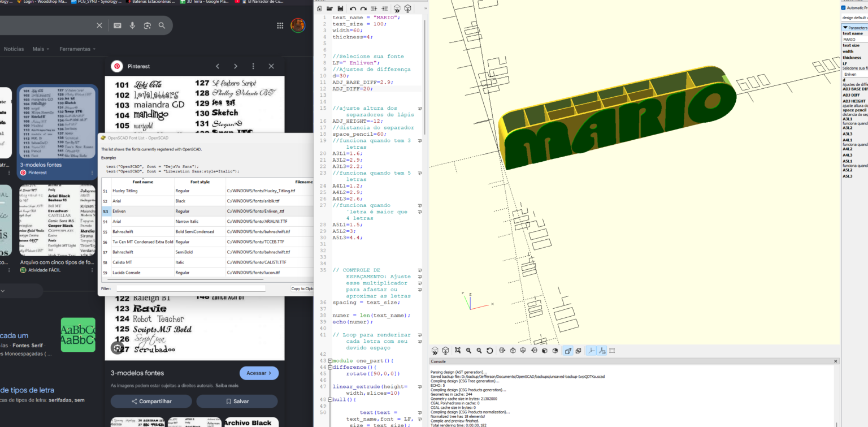Save the OpenSCAD file with floppy icon
The width and height of the screenshot is (868, 427).
click(340, 8)
